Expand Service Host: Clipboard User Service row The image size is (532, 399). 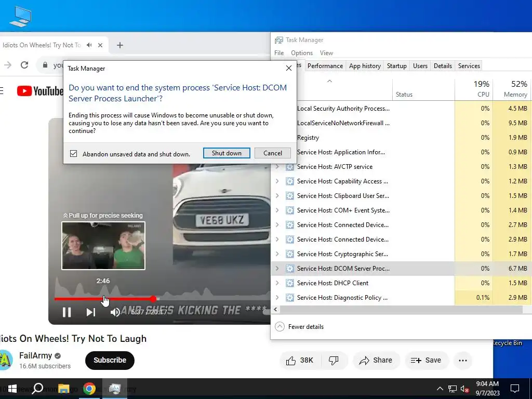(x=277, y=196)
